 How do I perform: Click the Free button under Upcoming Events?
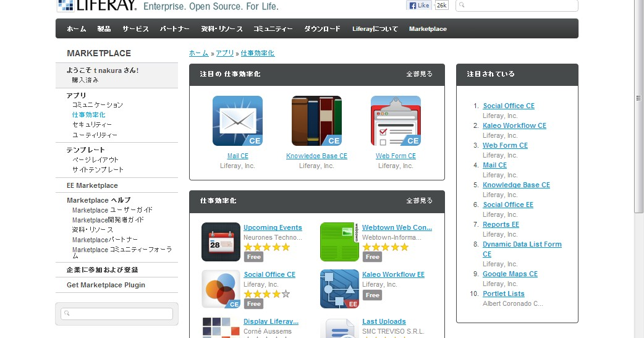pos(254,256)
